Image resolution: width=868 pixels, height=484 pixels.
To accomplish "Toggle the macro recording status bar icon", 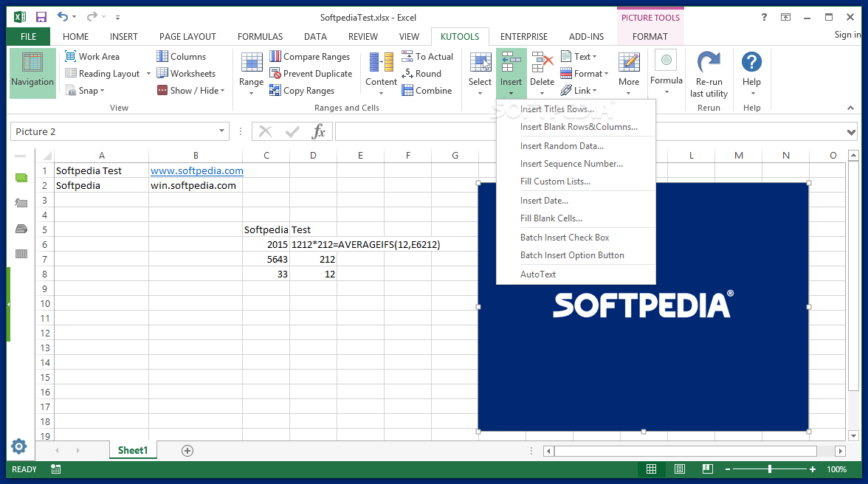I will [56, 469].
